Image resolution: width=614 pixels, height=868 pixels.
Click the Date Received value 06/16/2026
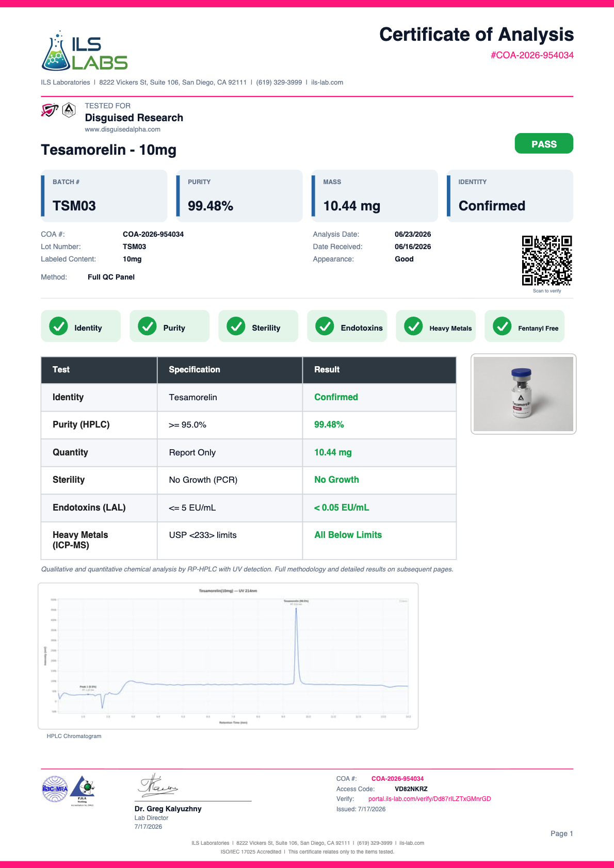(413, 247)
